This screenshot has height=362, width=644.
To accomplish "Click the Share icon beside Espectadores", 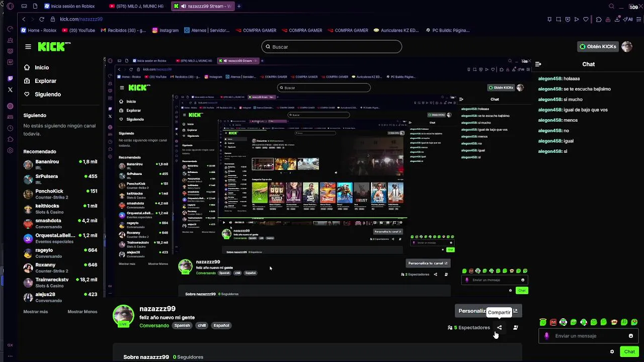I will (499, 327).
